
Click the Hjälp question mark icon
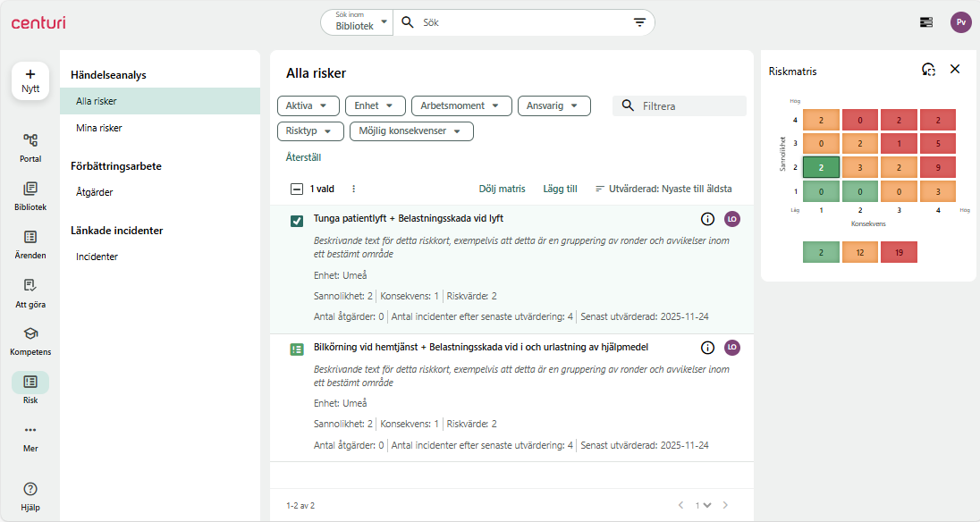(30, 489)
